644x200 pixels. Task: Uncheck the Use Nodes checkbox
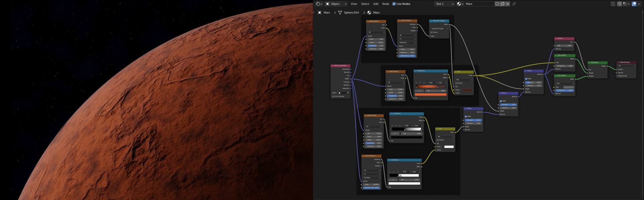[394, 4]
